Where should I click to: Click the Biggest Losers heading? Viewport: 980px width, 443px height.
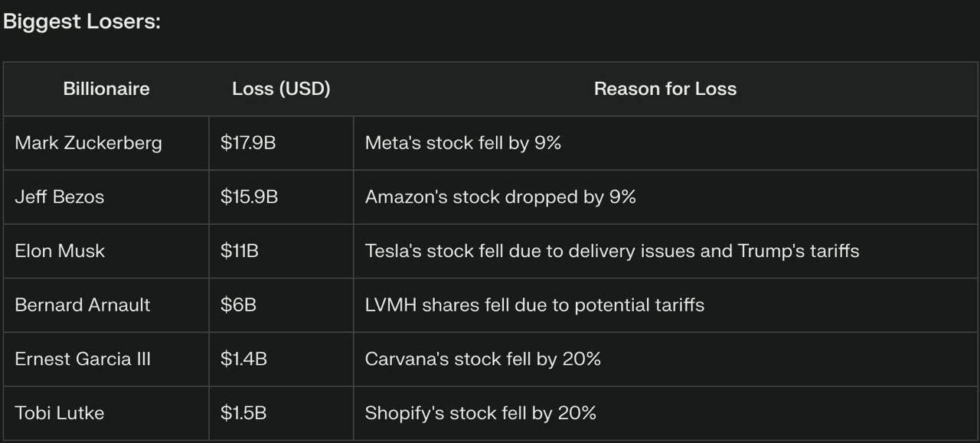click(x=82, y=21)
